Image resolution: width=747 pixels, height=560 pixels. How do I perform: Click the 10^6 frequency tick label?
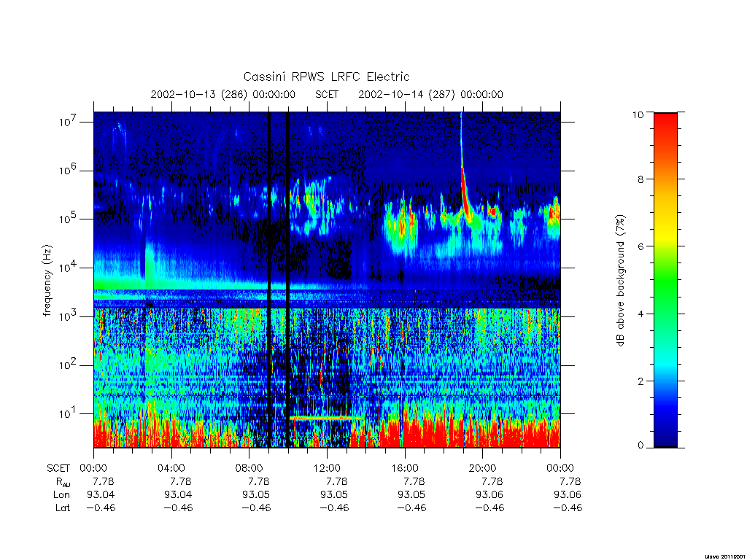tap(68, 171)
